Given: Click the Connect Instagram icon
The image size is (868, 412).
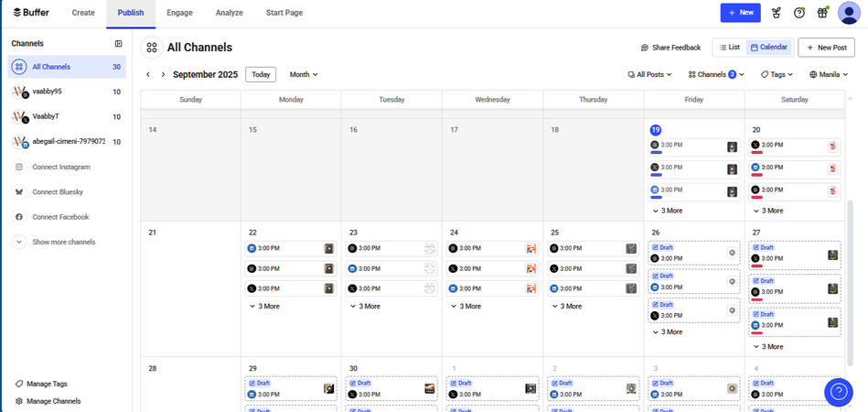Looking at the screenshot, I should (19, 167).
